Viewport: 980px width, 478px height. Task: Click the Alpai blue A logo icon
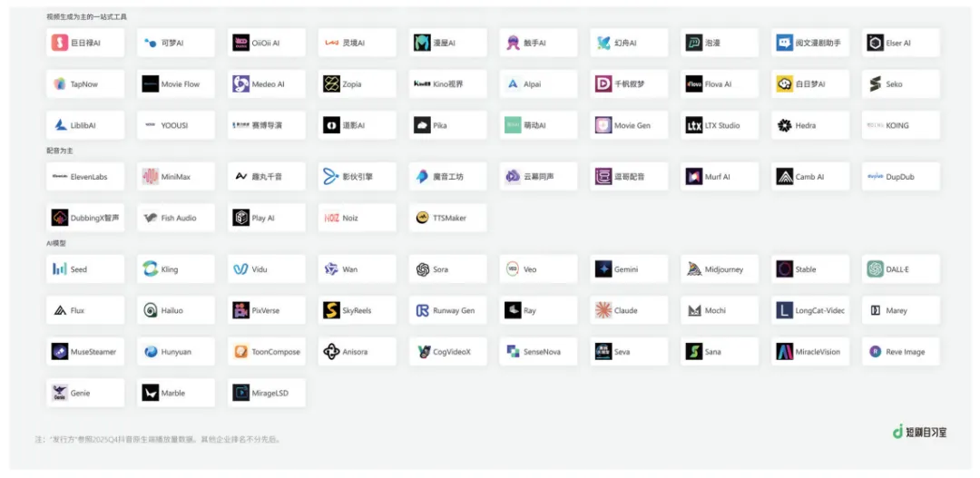point(513,83)
